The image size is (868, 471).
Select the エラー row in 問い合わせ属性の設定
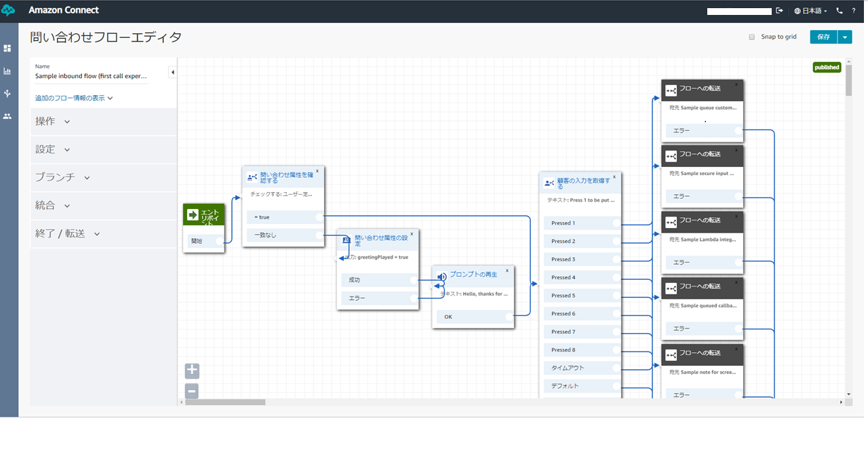pos(380,298)
